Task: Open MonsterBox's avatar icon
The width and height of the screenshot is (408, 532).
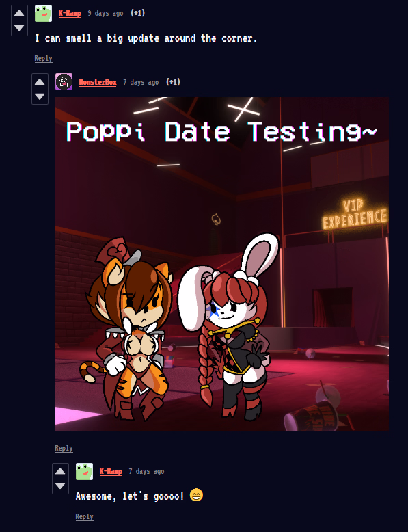Action: [64, 82]
